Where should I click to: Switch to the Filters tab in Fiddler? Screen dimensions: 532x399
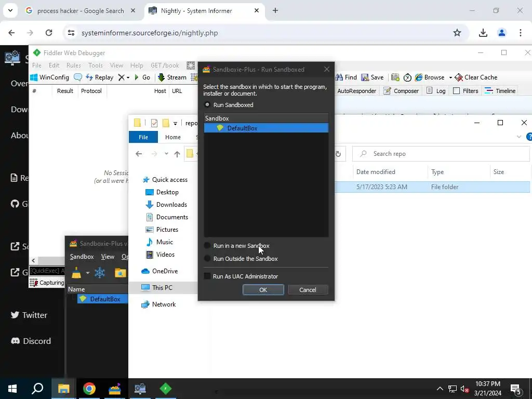[x=465, y=91]
